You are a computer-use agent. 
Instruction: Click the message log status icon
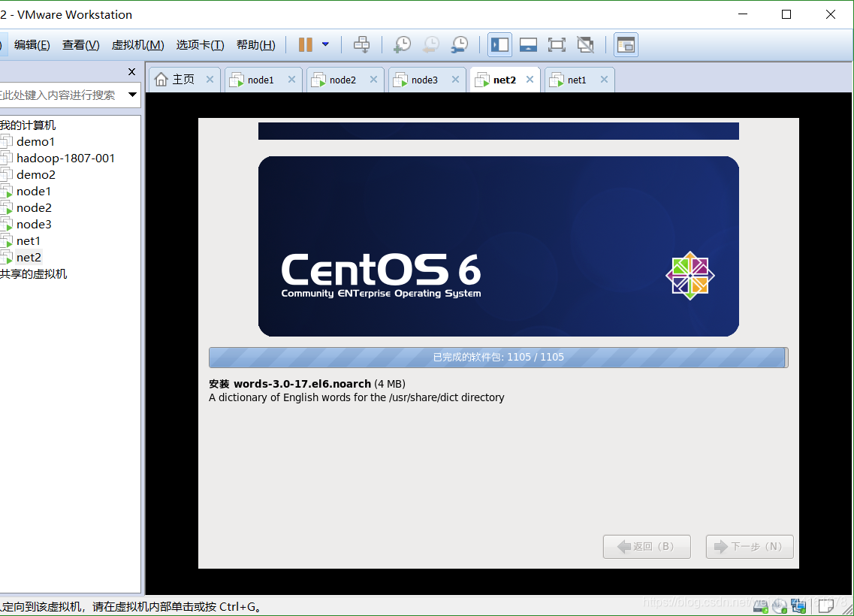pyautogui.click(x=825, y=605)
